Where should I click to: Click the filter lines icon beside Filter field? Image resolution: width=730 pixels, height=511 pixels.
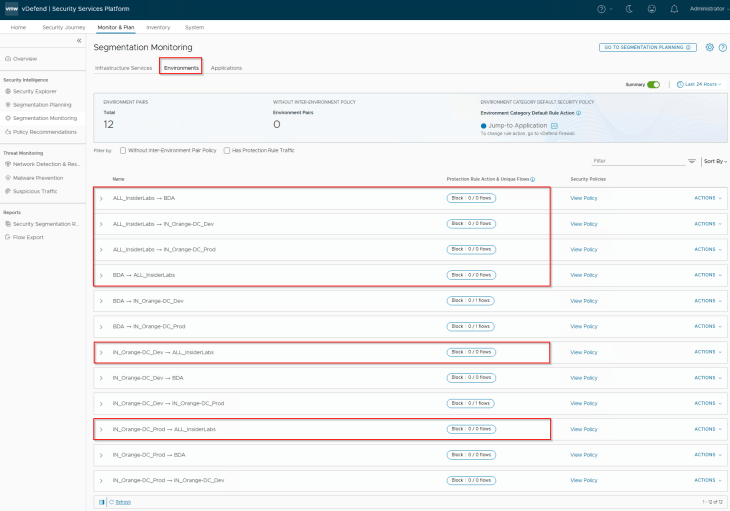691,161
